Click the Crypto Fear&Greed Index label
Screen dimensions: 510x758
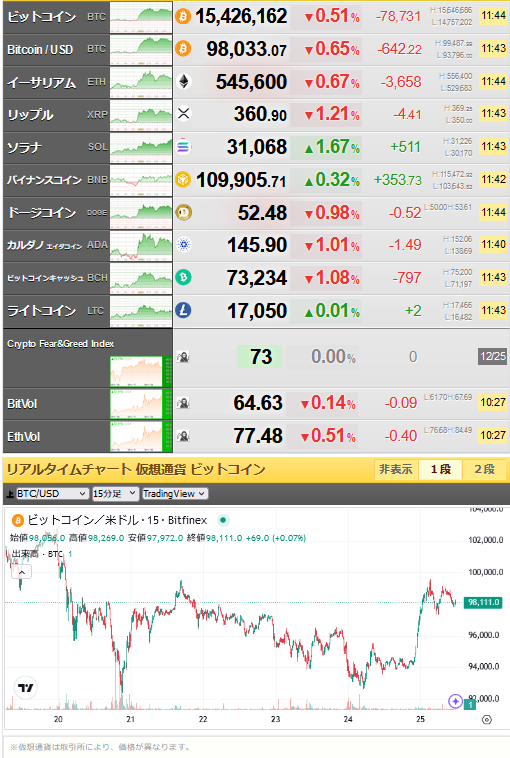click(x=60, y=344)
